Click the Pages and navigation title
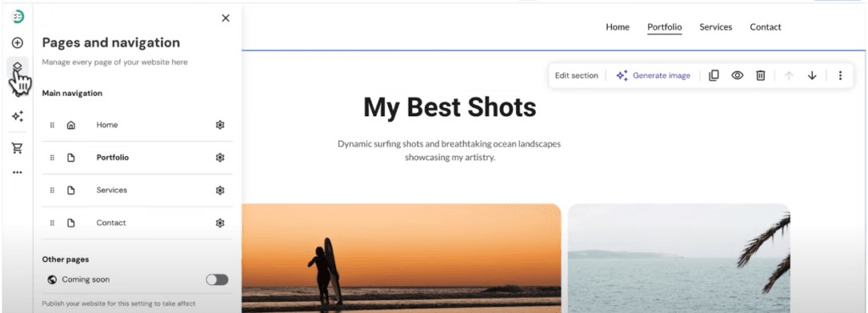Screen dimensions: 868x313 (x=111, y=42)
